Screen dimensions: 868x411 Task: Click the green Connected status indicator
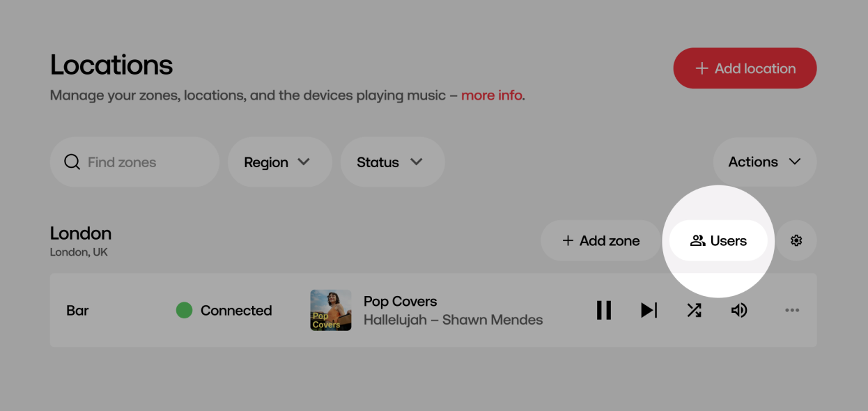pos(184,310)
